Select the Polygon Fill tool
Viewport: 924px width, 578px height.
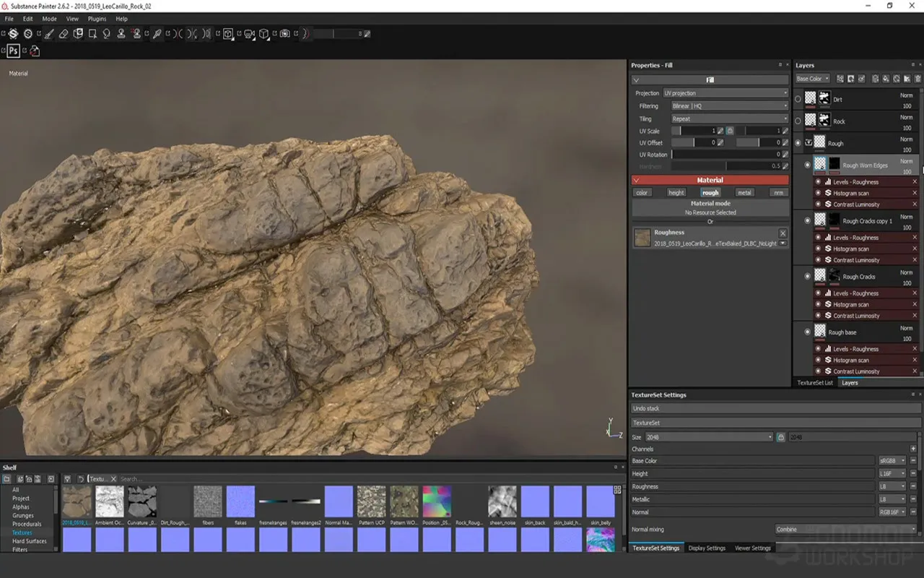93,33
